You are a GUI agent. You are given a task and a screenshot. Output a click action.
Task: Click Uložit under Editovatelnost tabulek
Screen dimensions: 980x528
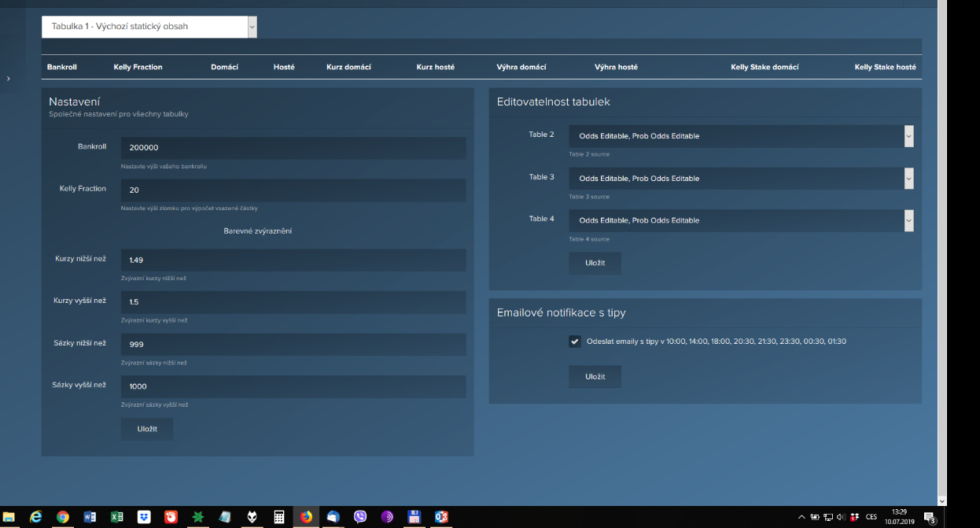(595, 263)
